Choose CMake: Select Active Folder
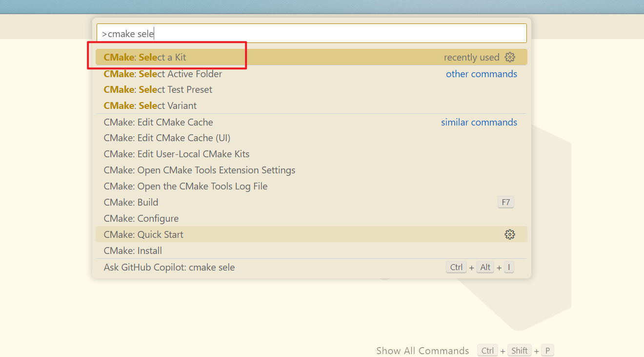644x357 pixels. point(311,74)
